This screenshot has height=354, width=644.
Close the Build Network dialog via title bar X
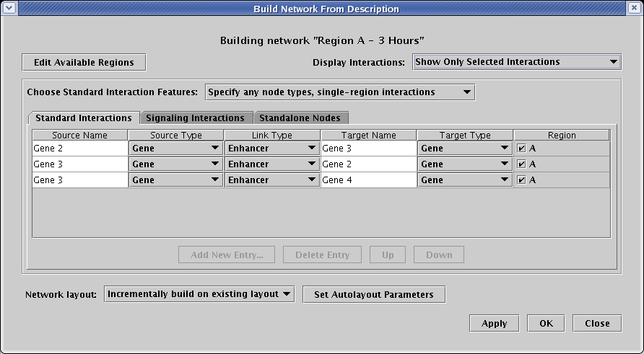tap(635, 9)
